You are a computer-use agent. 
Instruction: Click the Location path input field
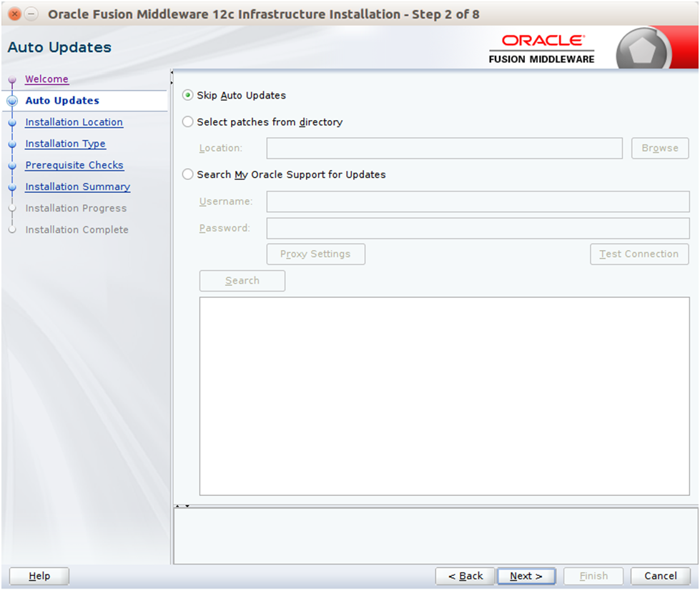tap(445, 148)
